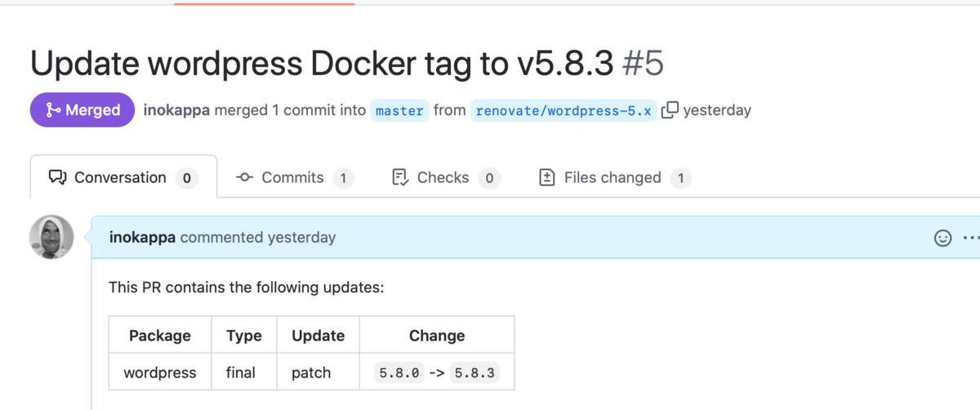This screenshot has height=410, width=980.
Task: Click the commented yesterday timestamp
Action: pyautogui.click(x=257, y=238)
